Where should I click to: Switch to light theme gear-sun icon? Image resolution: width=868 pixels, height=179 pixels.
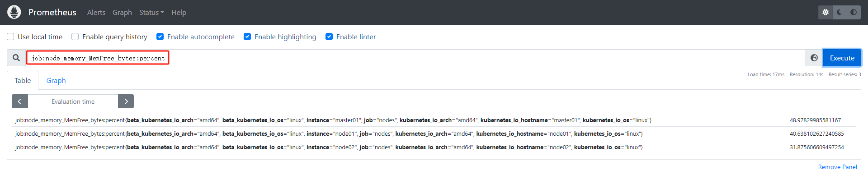click(x=826, y=12)
